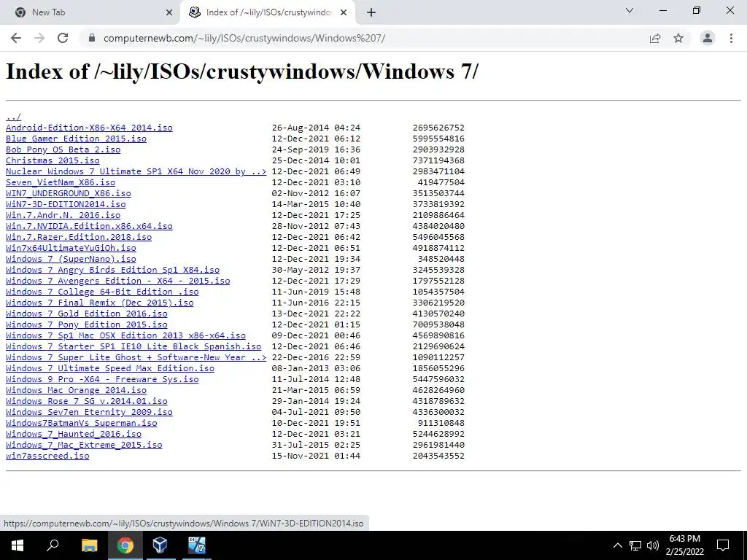747x560 pixels.
Task: Download Windows 7 Ultimate Speed Max Edition
Action: [110, 368]
